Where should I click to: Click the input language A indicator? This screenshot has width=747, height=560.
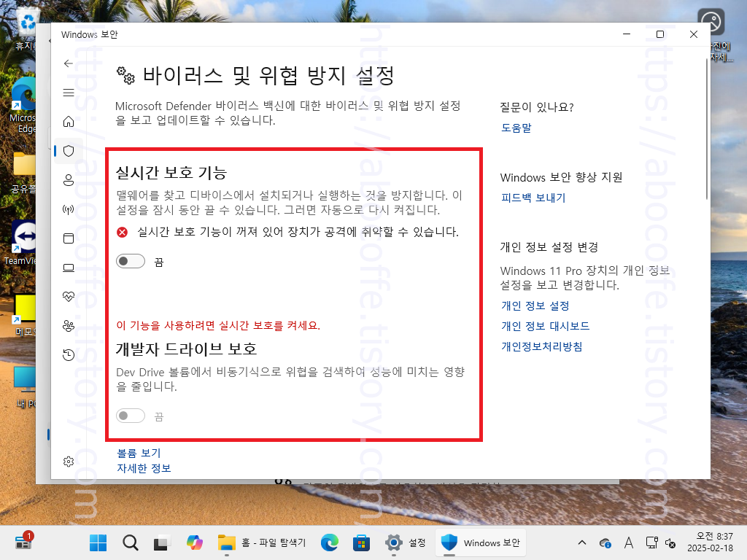[x=628, y=542]
